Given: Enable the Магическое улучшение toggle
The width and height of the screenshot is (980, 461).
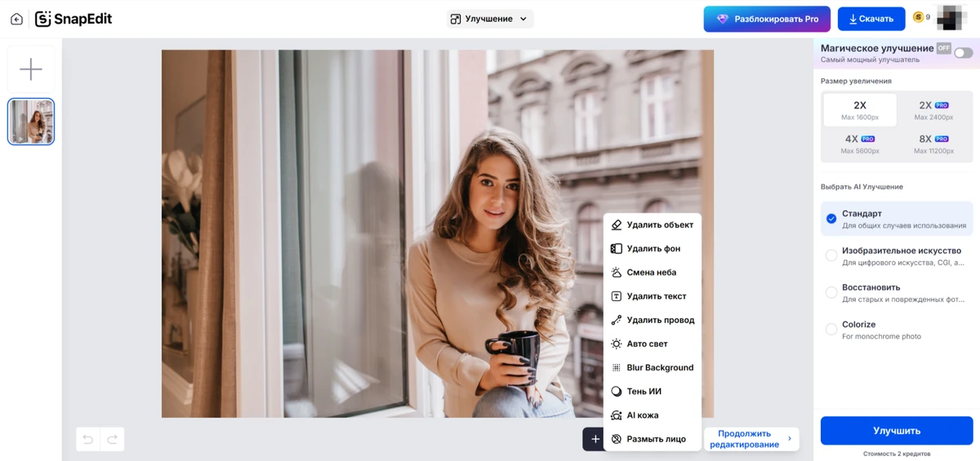Looking at the screenshot, I should 963,53.
